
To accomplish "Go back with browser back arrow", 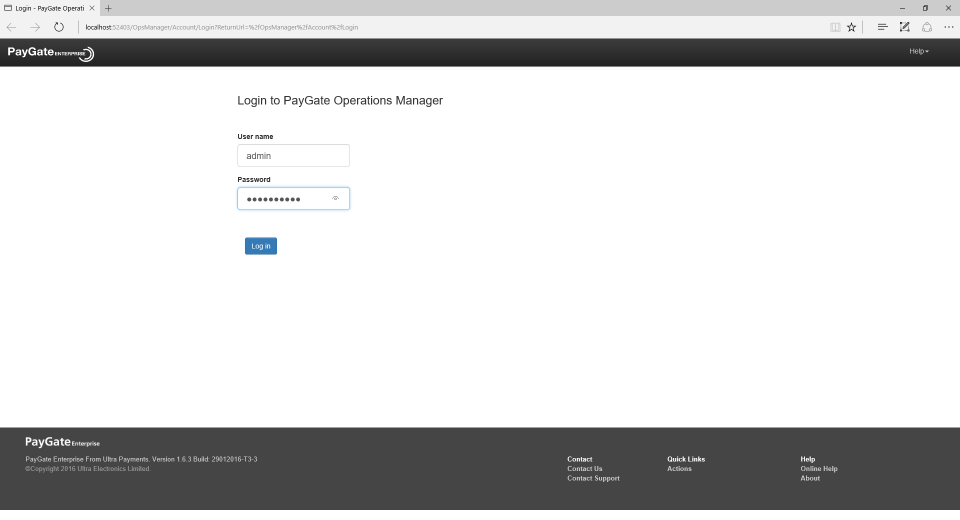I will tap(11, 27).
